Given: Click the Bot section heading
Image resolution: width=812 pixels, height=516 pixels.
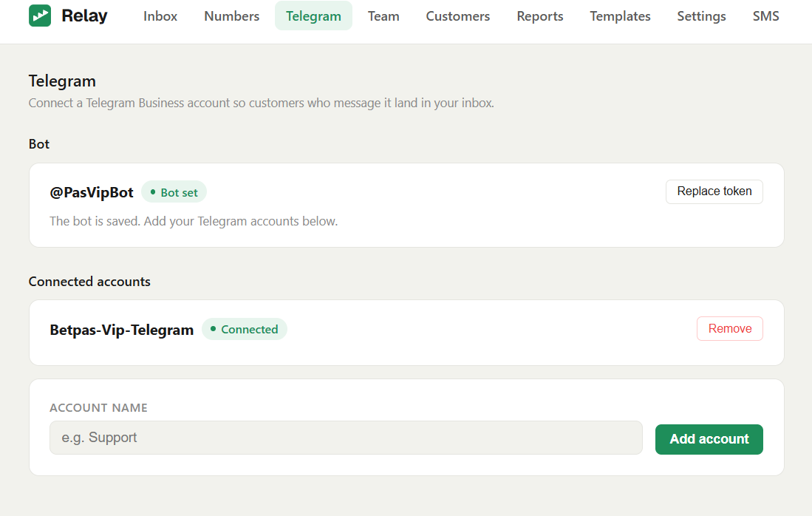Looking at the screenshot, I should (39, 144).
